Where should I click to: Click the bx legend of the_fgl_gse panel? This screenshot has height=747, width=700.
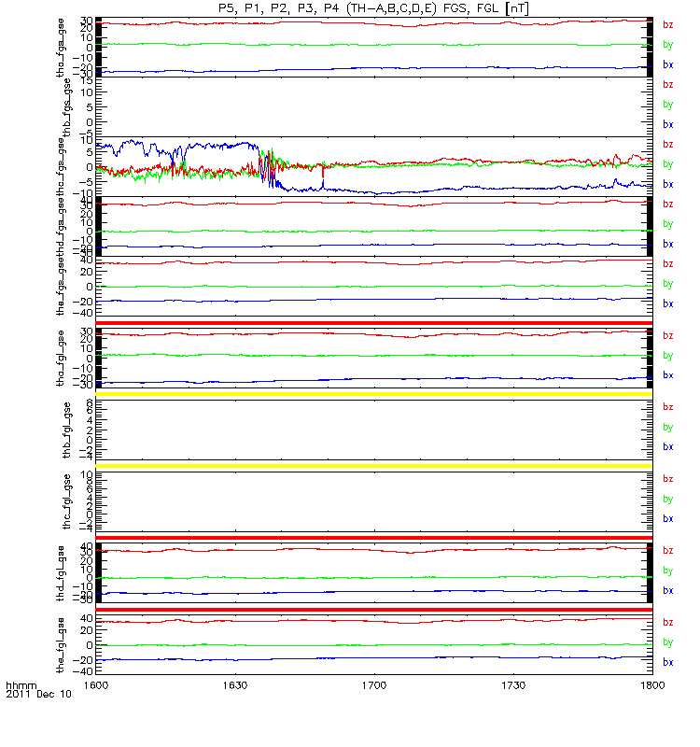[x=667, y=663]
